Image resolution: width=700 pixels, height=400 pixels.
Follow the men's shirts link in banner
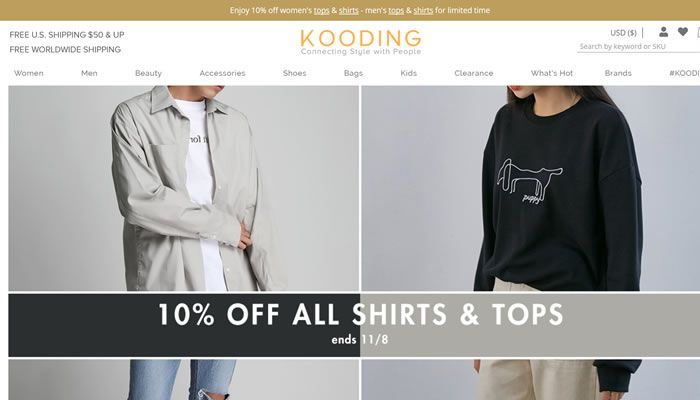423,10
